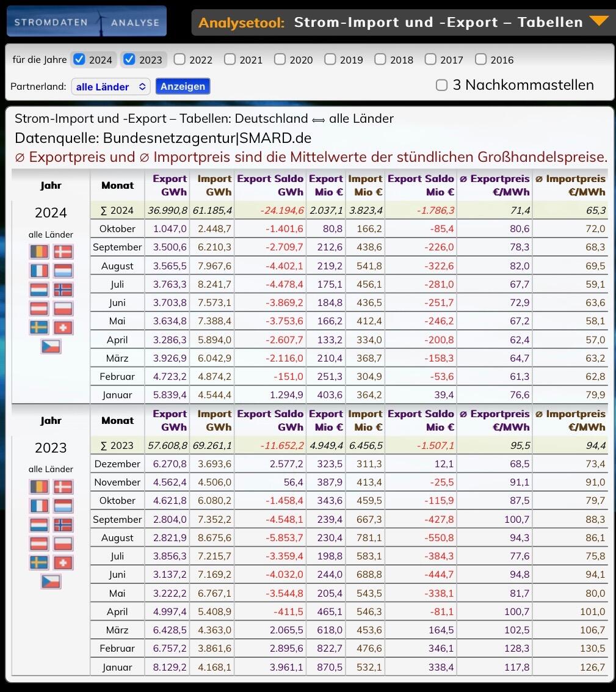
Task: Select the Luxembourg flag in the 2024 section
Action: 63,271
